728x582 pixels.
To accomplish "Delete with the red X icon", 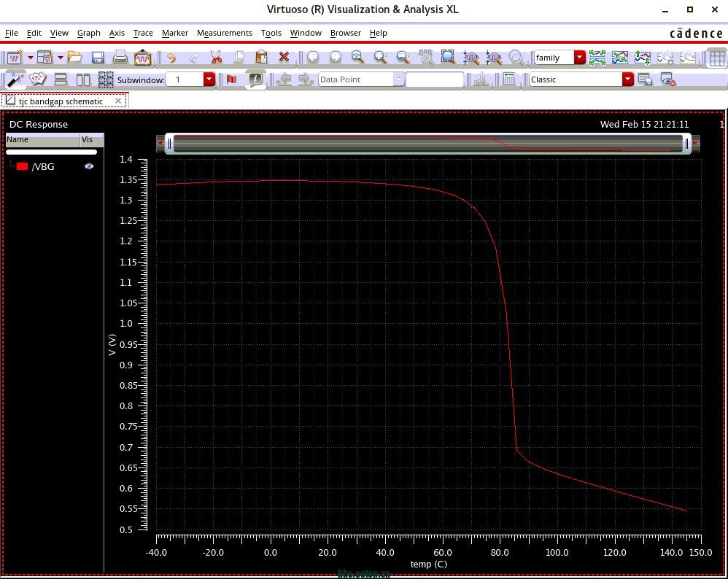I will (284, 58).
